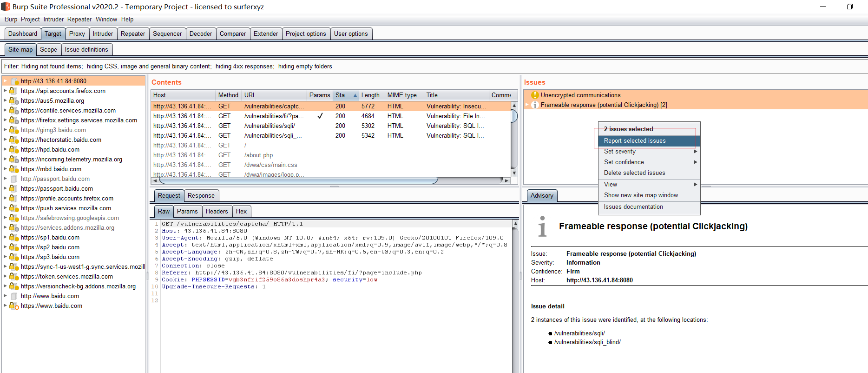This screenshot has height=373, width=868.
Task: Switch to the Decoder tab
Action: tap(201, 34)
